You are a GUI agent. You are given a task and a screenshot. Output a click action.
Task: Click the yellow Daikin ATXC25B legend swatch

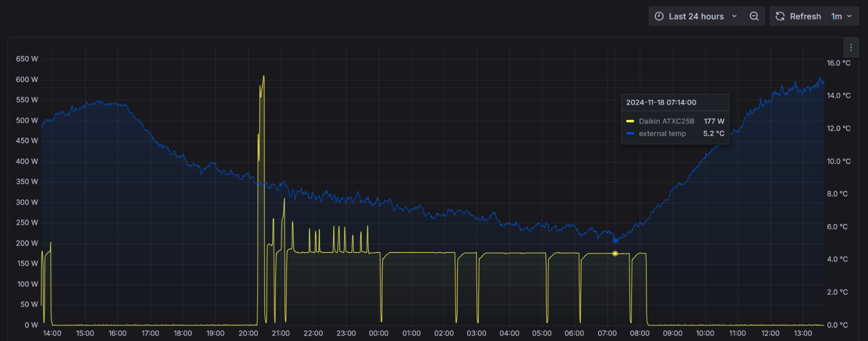point(630,121)
